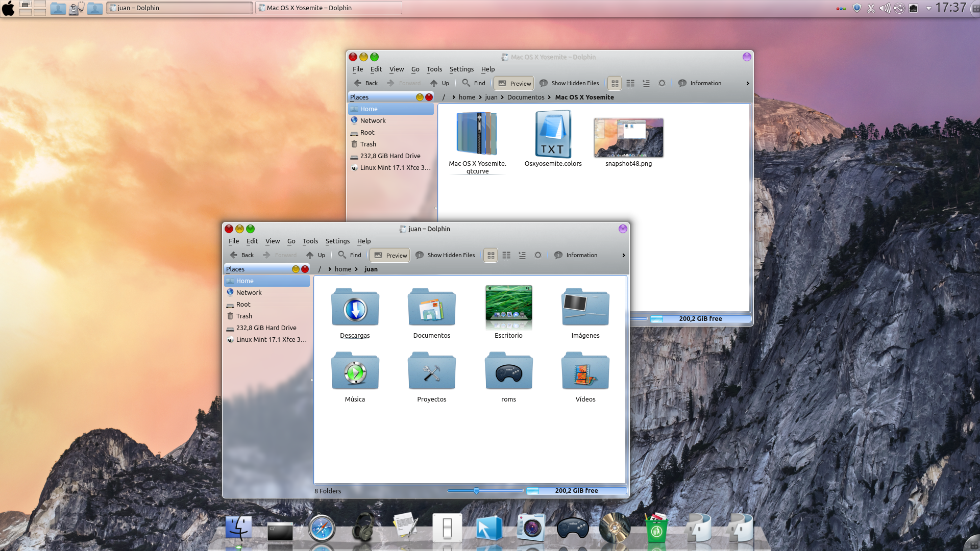Open the gamepad app in dock

pos(573,529)
